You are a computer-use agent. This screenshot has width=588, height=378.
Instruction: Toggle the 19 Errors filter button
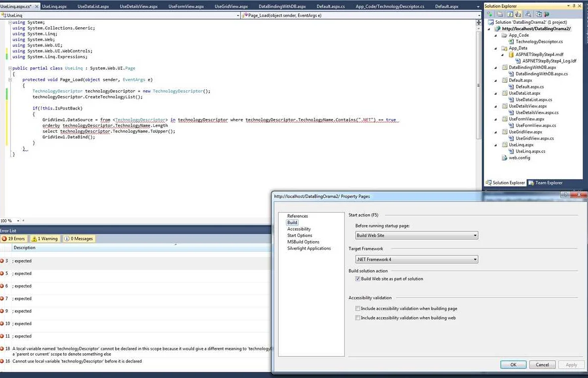13,239
